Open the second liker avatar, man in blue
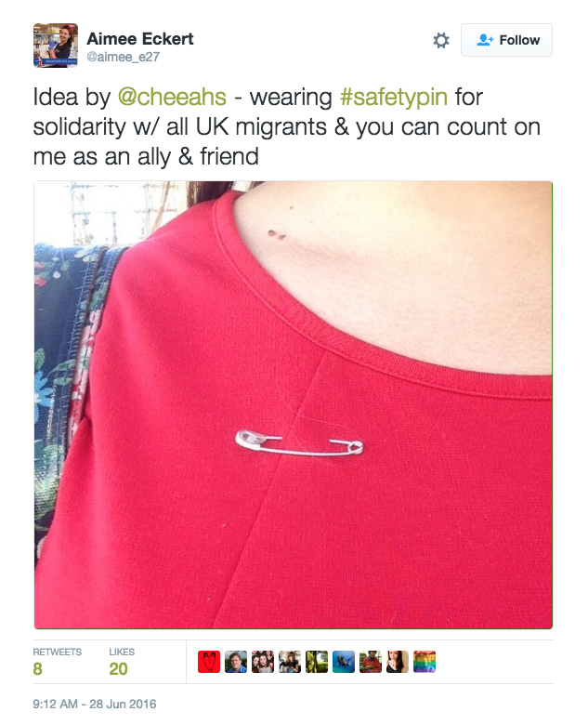This screenshot has width=588, height=725. (236, 662)
